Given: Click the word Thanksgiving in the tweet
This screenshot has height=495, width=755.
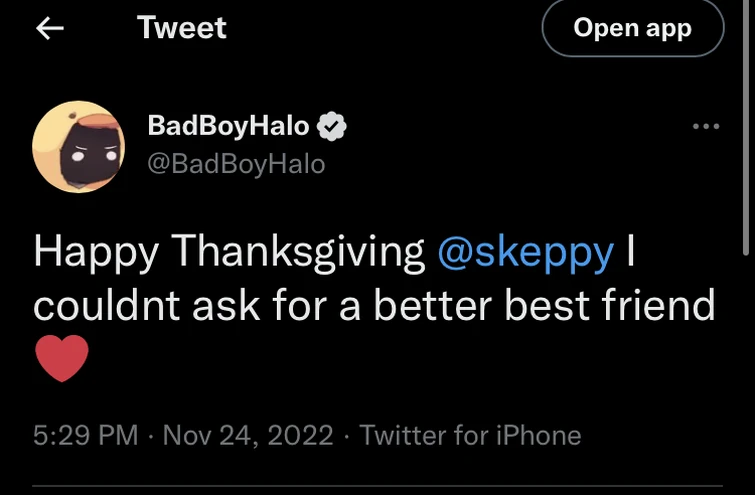Looking at the screenshot, I should click(x=300, y=253).
